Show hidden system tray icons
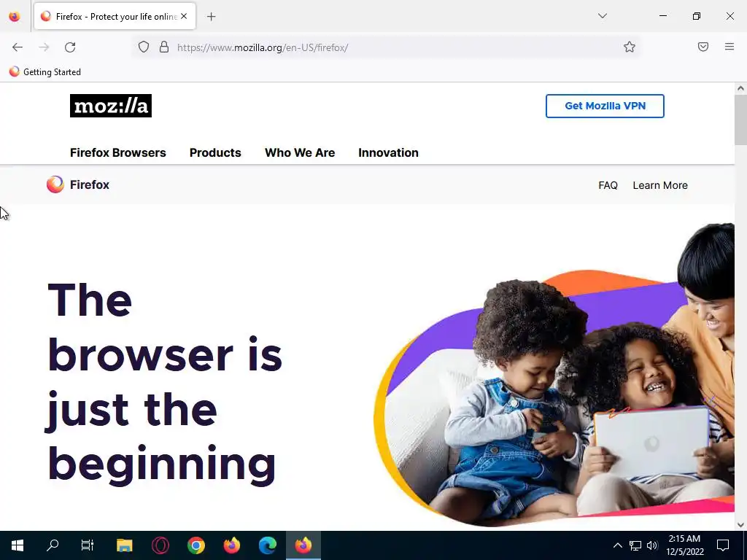This screenshot has width=747, height=560. click(617, 545)
